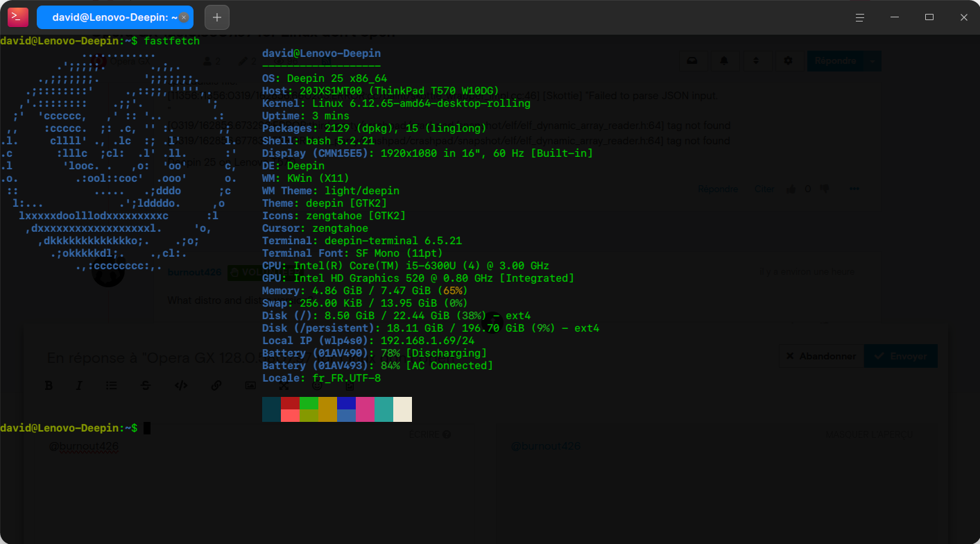Toggle strikethrough in forum composer

[x=146, y=386]
